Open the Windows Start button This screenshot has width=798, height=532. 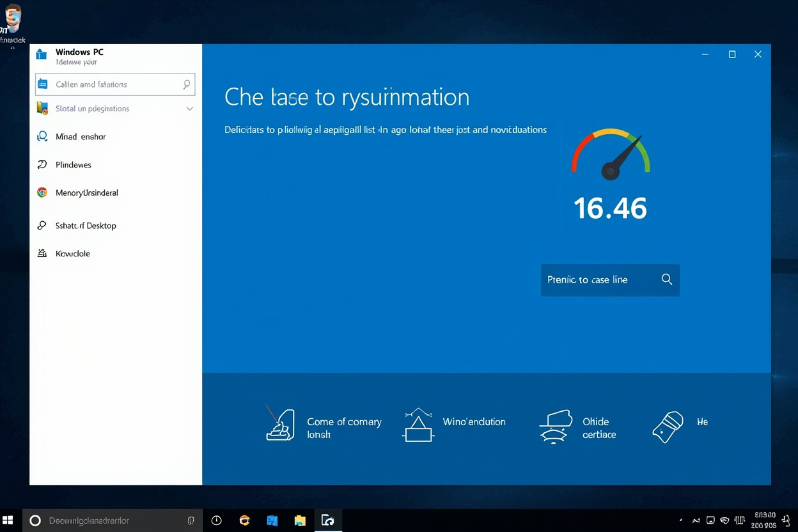(x=8, y=520)
